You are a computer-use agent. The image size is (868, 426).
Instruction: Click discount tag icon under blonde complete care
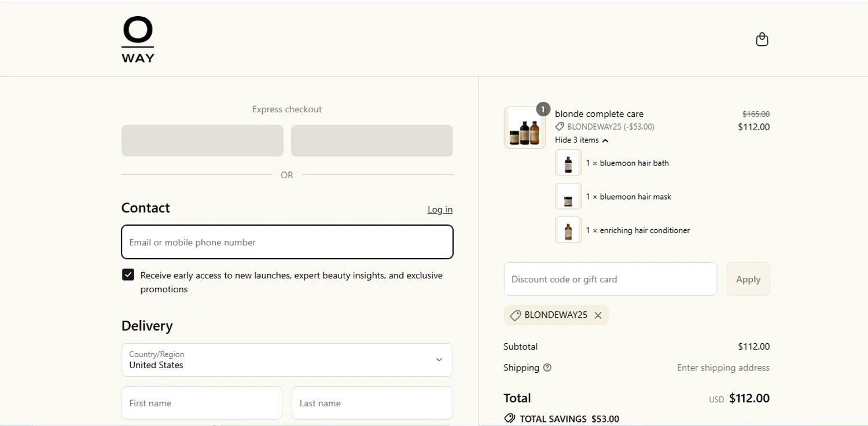(560, 127)
